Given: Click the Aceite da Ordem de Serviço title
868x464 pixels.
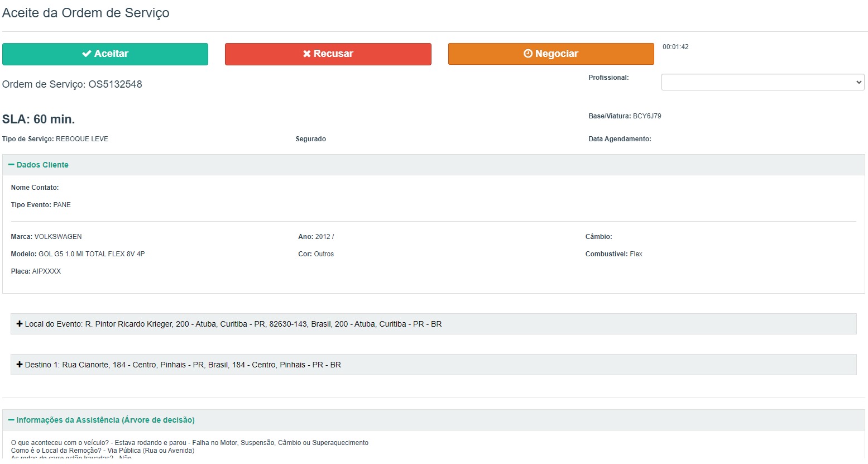Looking at the screenshot, I should [x=86, y=13].
